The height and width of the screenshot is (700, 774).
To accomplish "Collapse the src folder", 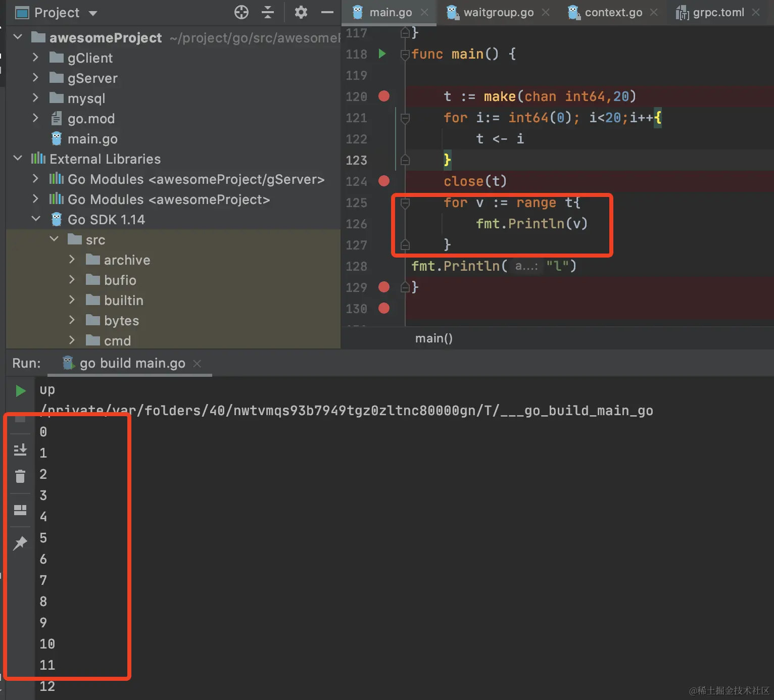I will pos(54,239).
